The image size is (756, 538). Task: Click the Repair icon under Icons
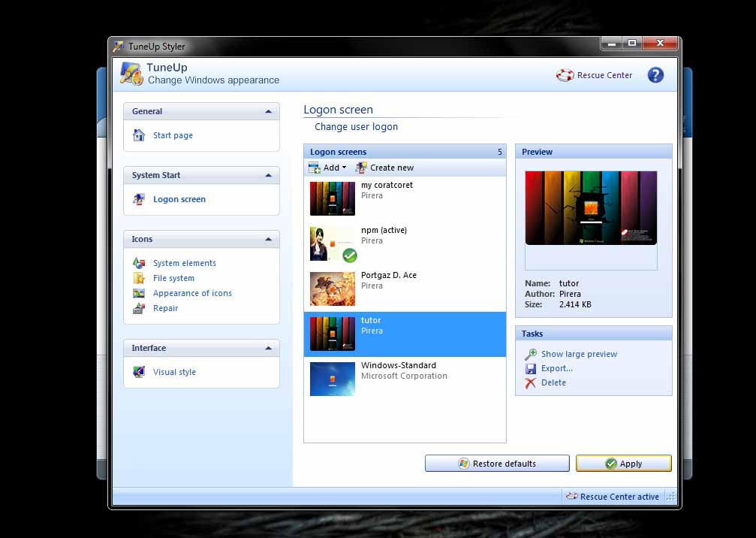pos(140,308)
